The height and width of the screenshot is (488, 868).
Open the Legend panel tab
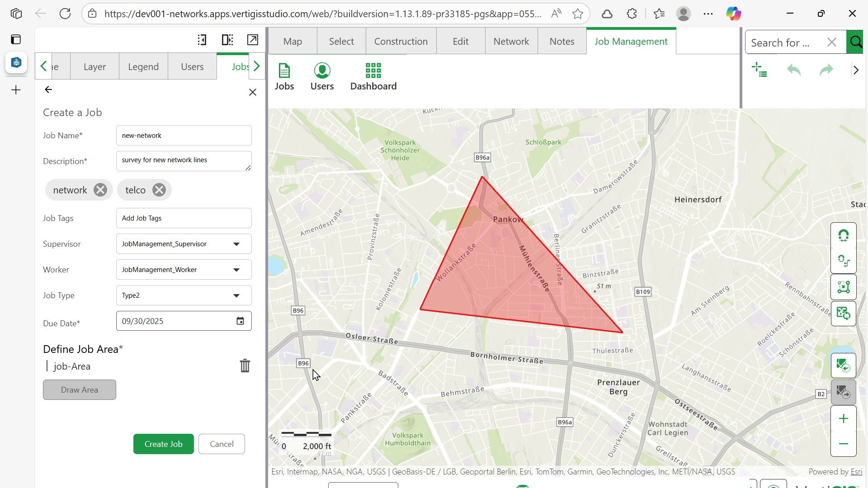tap(143, 67)
